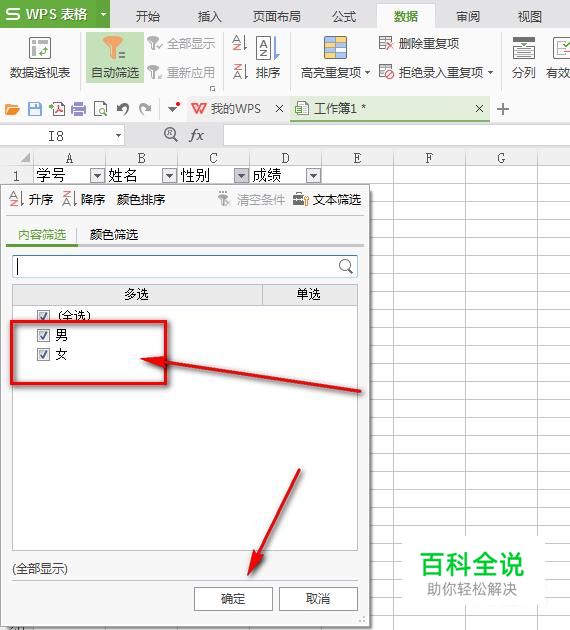
Task: Click 颜色排序 color sort button
Action: [141, 199]
